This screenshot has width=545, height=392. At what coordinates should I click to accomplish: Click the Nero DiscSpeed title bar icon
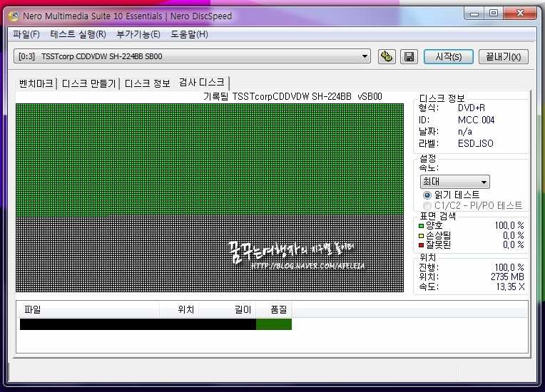[x=14, y=16]
